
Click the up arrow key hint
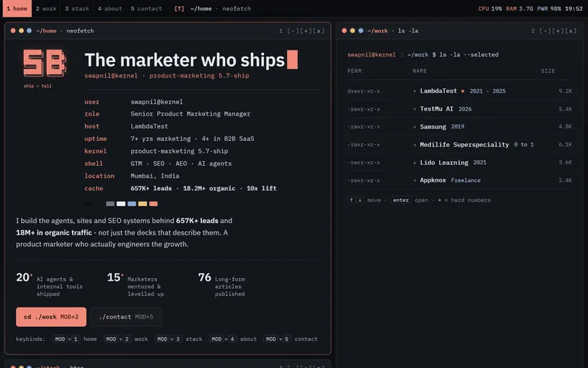pyautogui.click(x=351, y=200)
